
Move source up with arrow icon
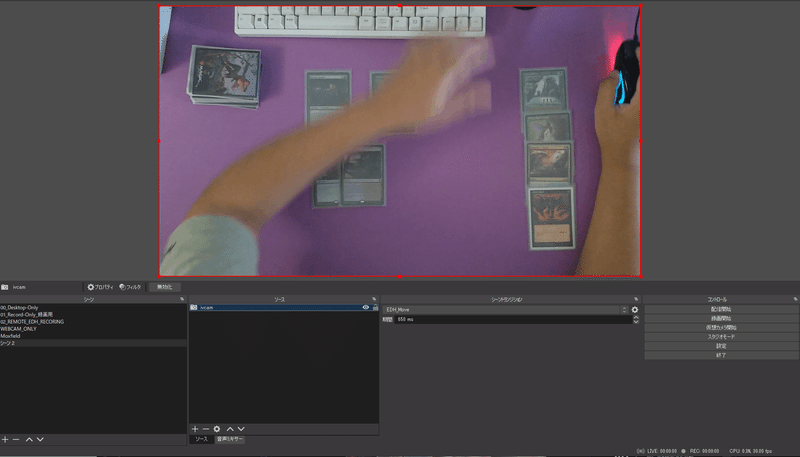(230, 429)
